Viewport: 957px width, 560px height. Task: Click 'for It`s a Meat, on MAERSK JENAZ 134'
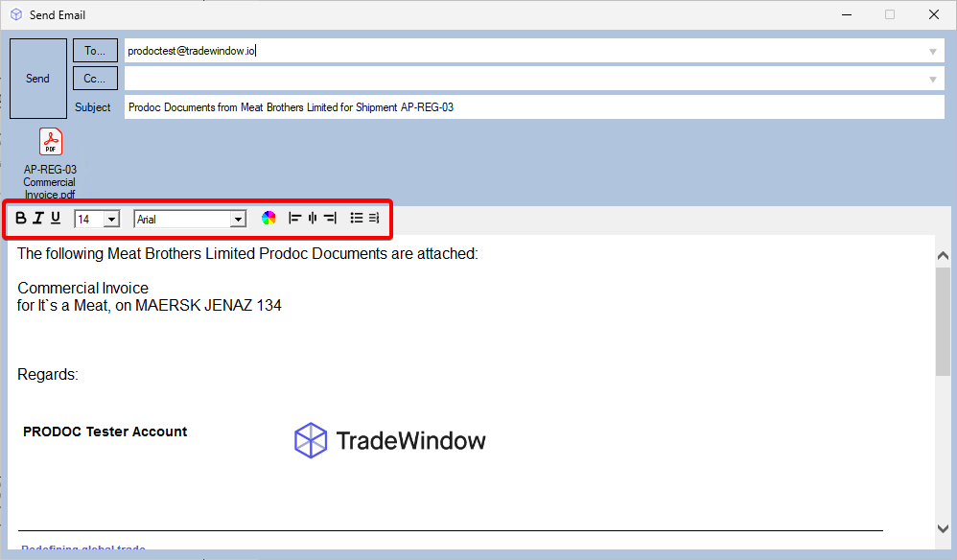[150, 305]
